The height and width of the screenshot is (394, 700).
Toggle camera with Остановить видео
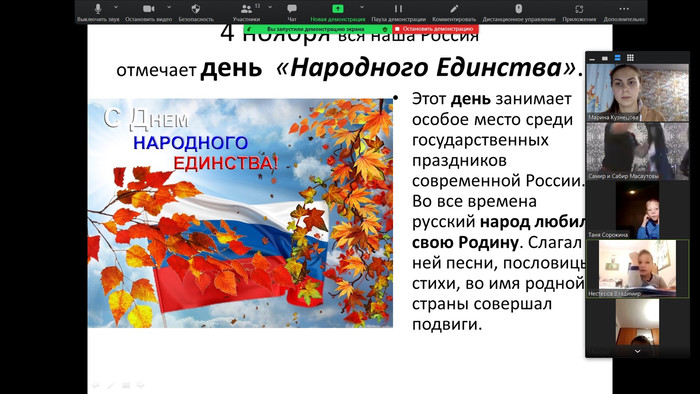149,8
